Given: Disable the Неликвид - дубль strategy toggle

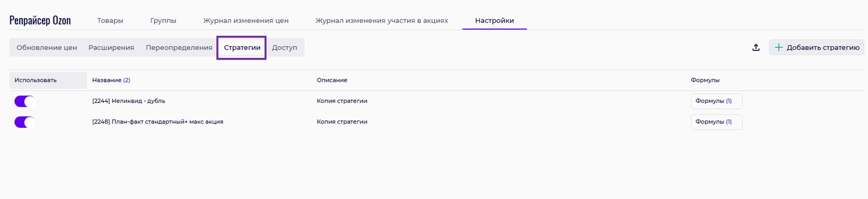Looking at the screenshot, I should [x=24, y=101].
